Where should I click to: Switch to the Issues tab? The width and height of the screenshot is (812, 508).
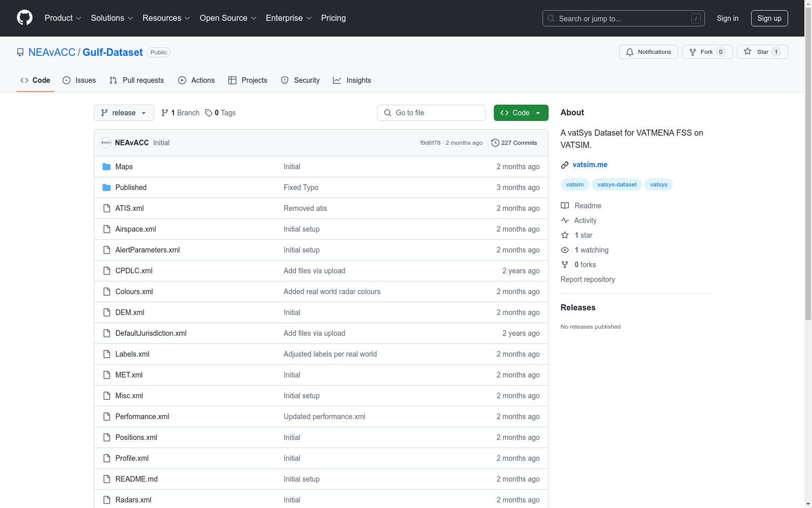pyautogui.click(x=79, y=80)
